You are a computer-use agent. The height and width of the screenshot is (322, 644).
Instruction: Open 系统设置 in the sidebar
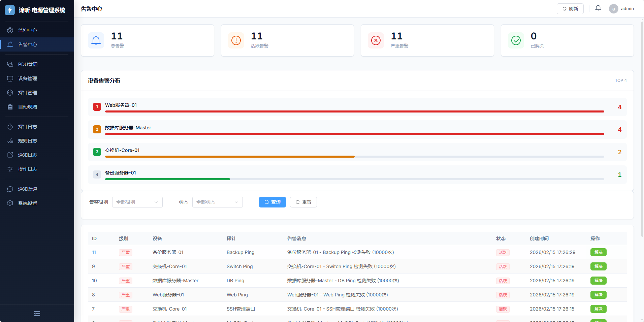pos(28,203)
